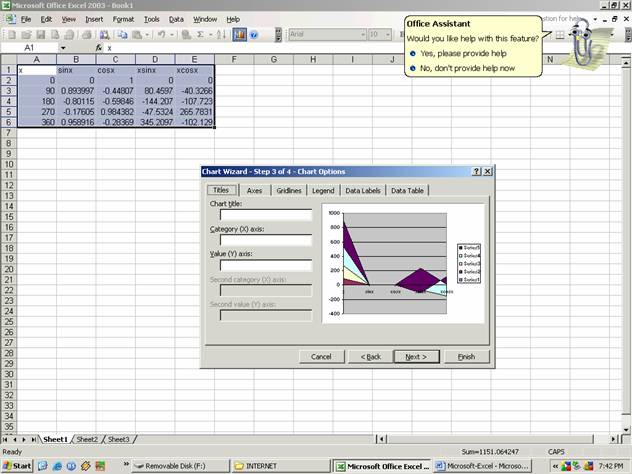Switch to INTERNET folder taskbar button

[x=281, y=466]
